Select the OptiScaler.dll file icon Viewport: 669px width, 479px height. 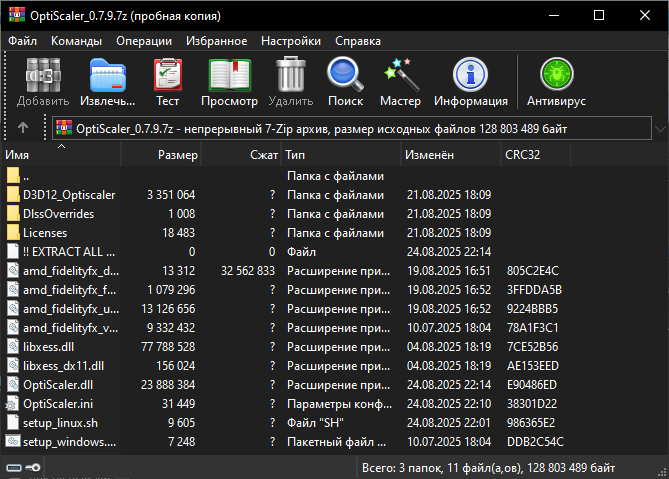click(x=13, y=384)
